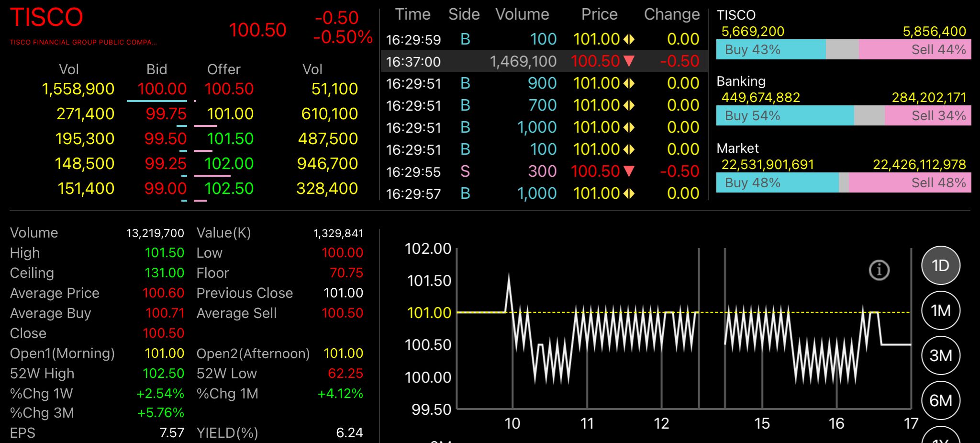Click the Banking Buy 54% bar

pyautogui.click(x=785, y=116)
